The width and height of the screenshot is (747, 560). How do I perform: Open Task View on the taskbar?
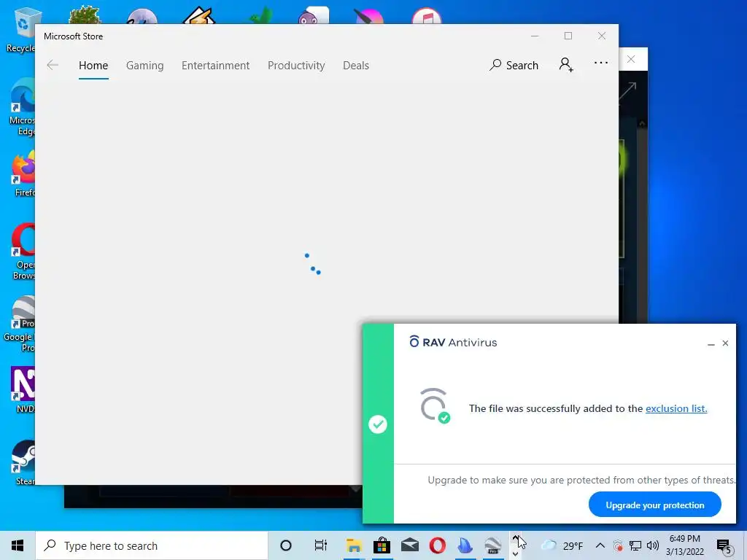point(321,545)
